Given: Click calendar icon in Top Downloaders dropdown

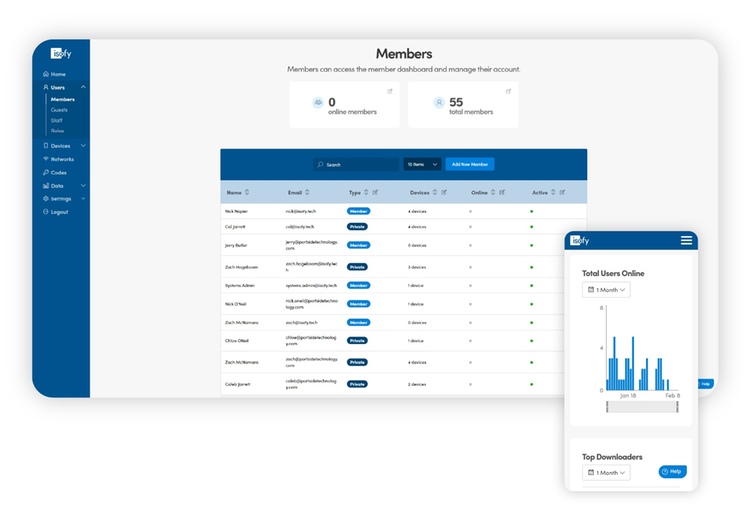Looking at the screenshot, I should [591, 472].
